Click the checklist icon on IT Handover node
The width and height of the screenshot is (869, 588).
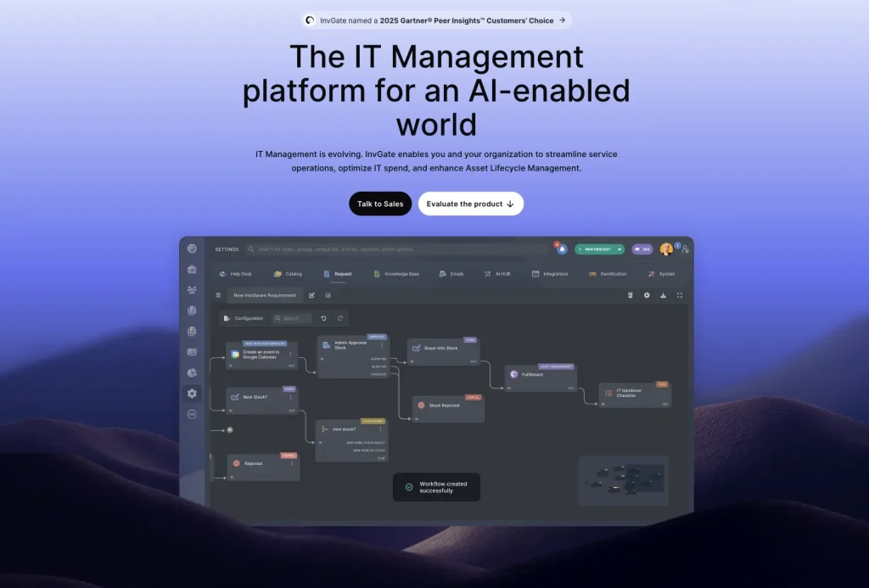(608, 392)
